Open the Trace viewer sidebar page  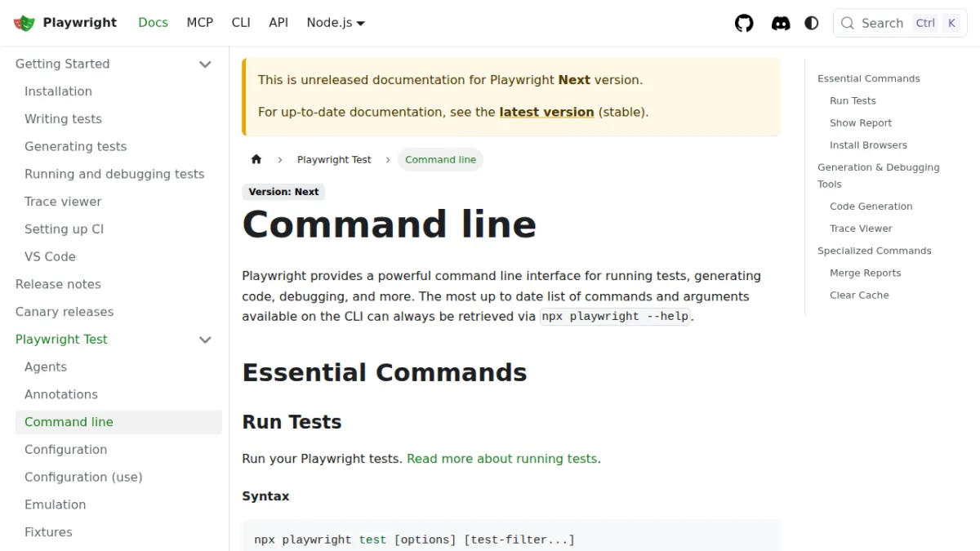coord(63,202)
